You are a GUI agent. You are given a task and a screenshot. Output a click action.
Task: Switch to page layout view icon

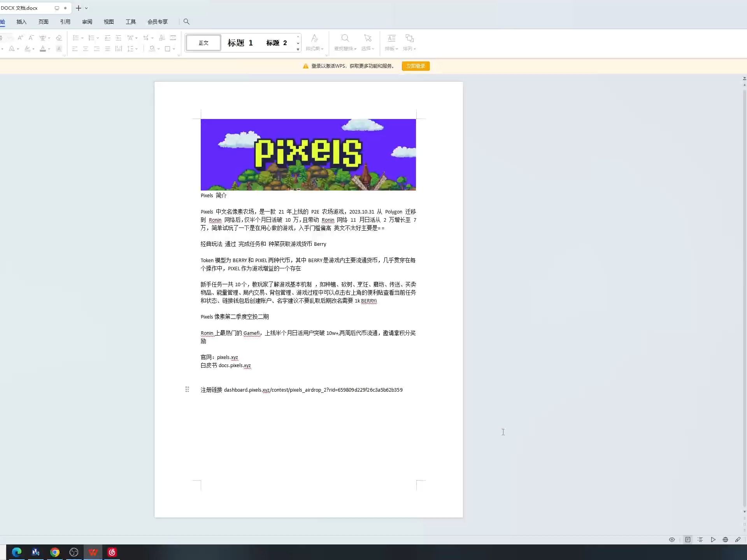(687, 539)
